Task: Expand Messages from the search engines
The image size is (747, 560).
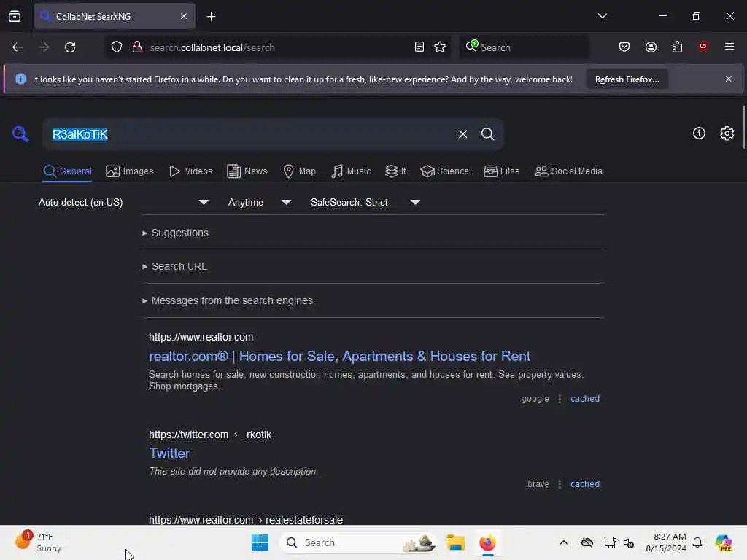Action: [228, 301]
